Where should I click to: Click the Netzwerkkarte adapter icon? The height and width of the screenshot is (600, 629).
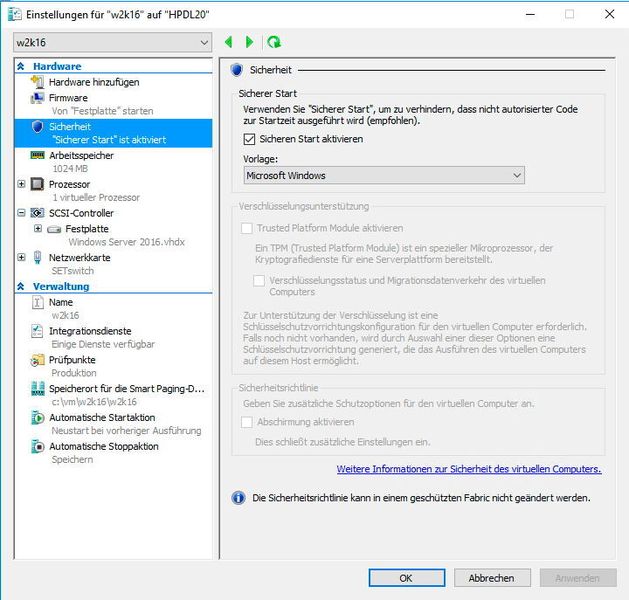tap(37, 257)
